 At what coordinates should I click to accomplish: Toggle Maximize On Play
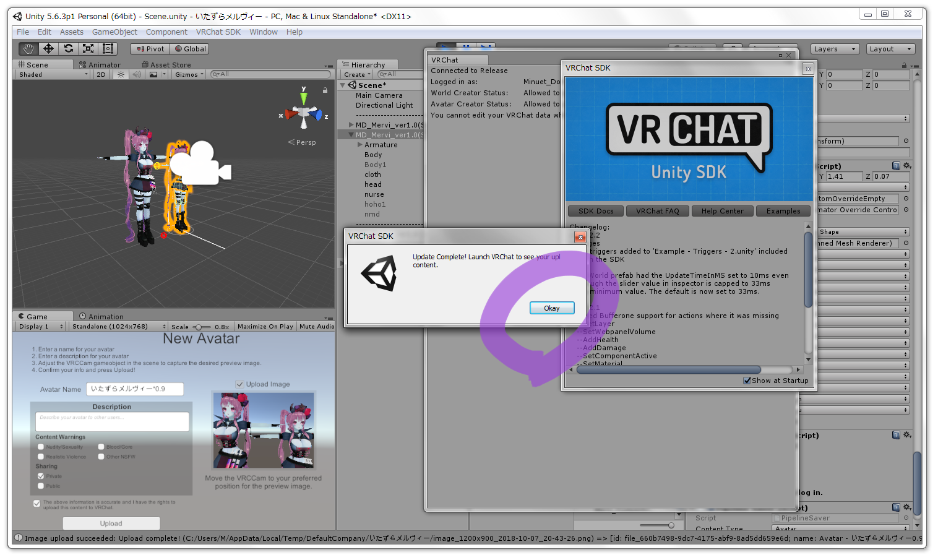tap(265, 326)
